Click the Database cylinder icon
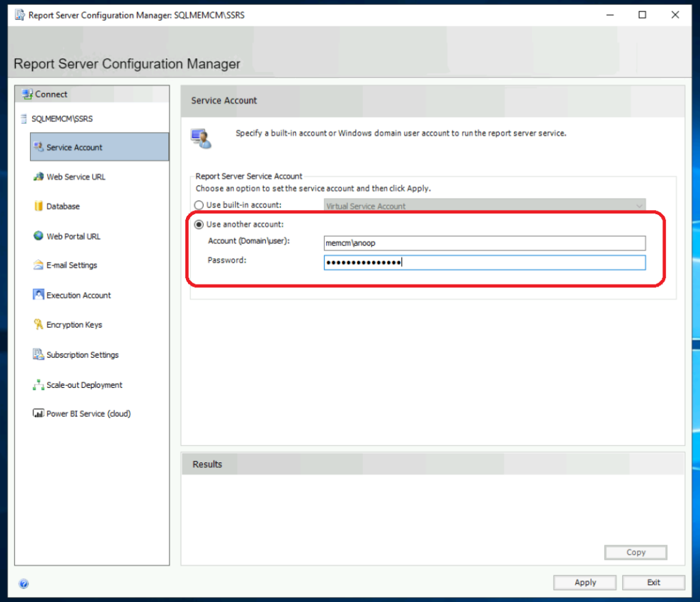Viewport: 700px width, 602px height. click(x=38, y=206)
